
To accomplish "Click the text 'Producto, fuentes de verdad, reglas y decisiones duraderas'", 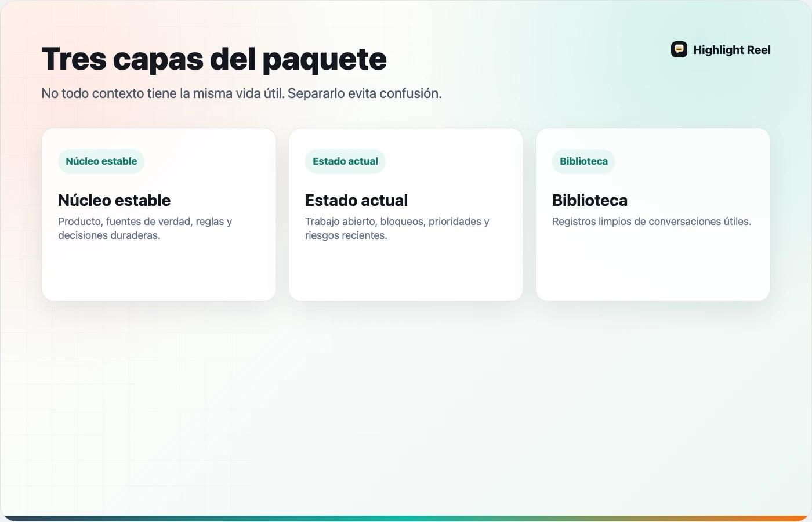I will coord(145,229).
